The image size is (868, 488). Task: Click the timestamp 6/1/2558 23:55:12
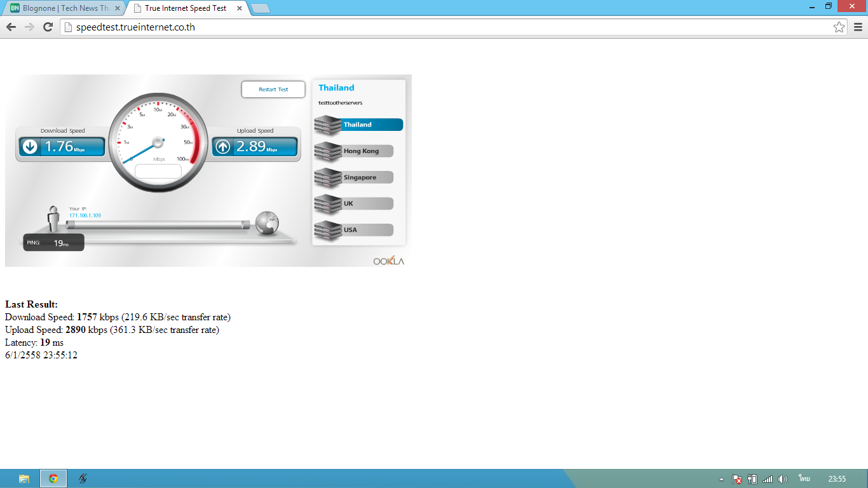(x=41, y=355)
